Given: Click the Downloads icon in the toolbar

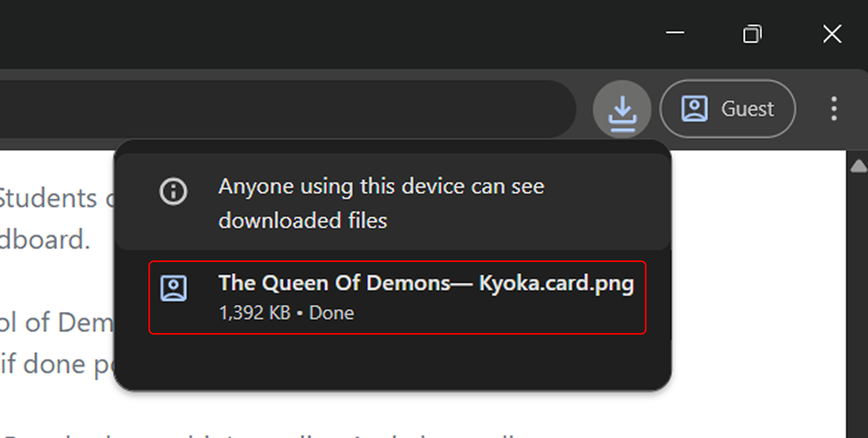Looking at the screenshot, I should [622, 109].
